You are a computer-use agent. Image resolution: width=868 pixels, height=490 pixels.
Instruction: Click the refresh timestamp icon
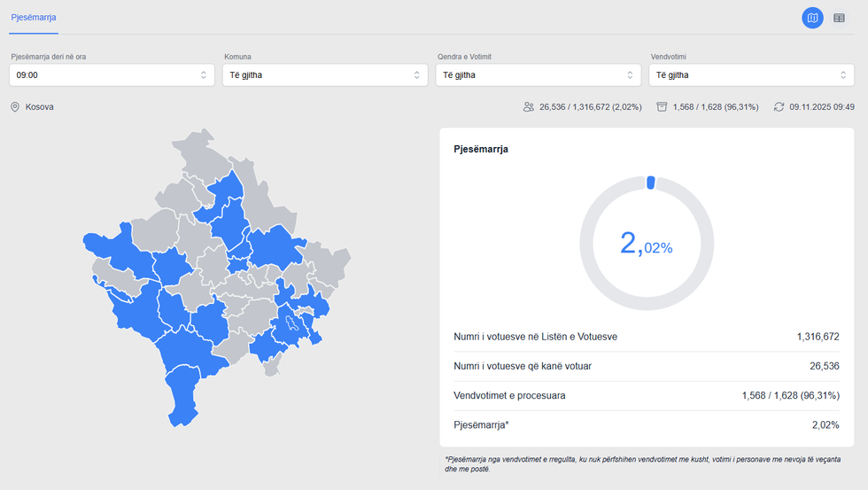[779, 107]
